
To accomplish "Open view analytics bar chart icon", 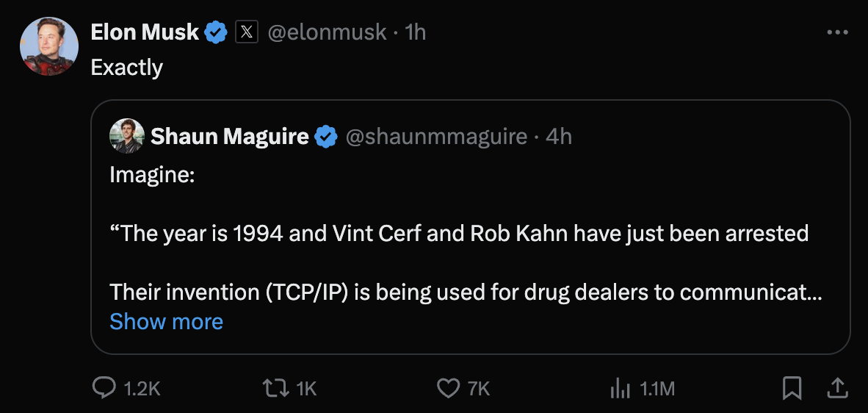I will (x=621, y=387).
